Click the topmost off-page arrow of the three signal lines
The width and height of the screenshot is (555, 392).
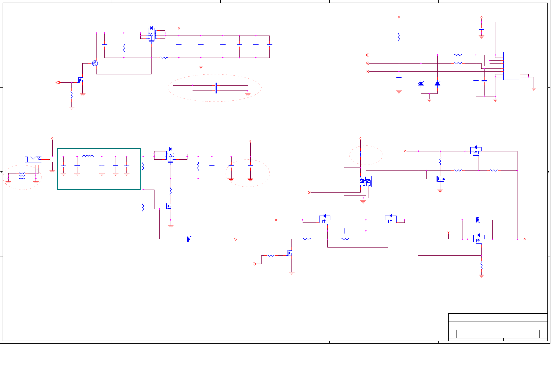[x=368, y=55]
